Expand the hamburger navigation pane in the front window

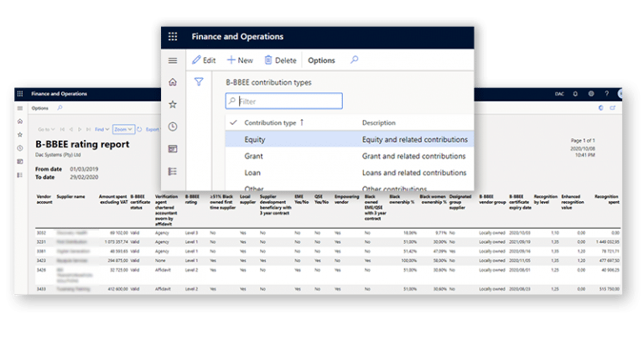coord(173,60)
